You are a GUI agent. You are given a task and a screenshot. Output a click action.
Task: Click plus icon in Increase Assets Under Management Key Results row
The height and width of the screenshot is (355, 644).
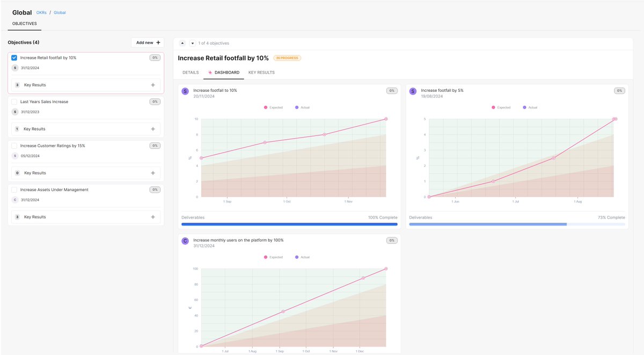(153, 217)
